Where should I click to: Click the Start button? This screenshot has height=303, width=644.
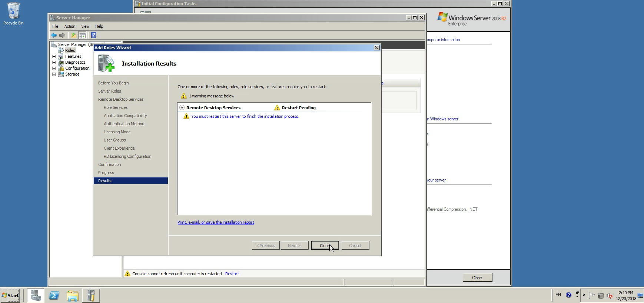click(x=10, y=296)
